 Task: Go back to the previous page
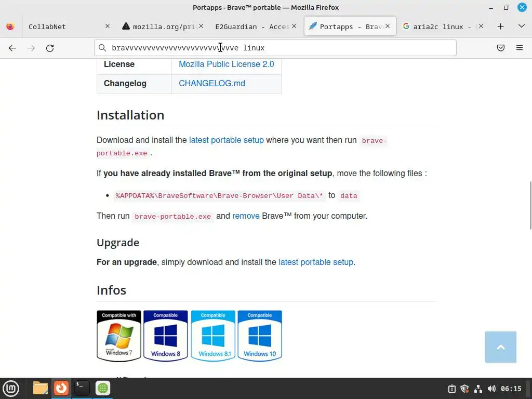12,48
